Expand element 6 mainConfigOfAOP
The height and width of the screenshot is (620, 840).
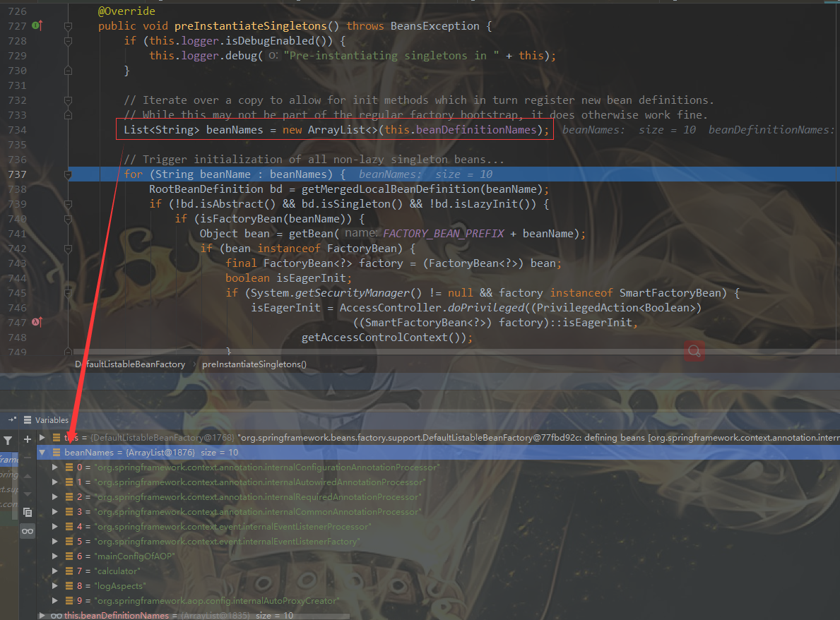tap(54, 556)
